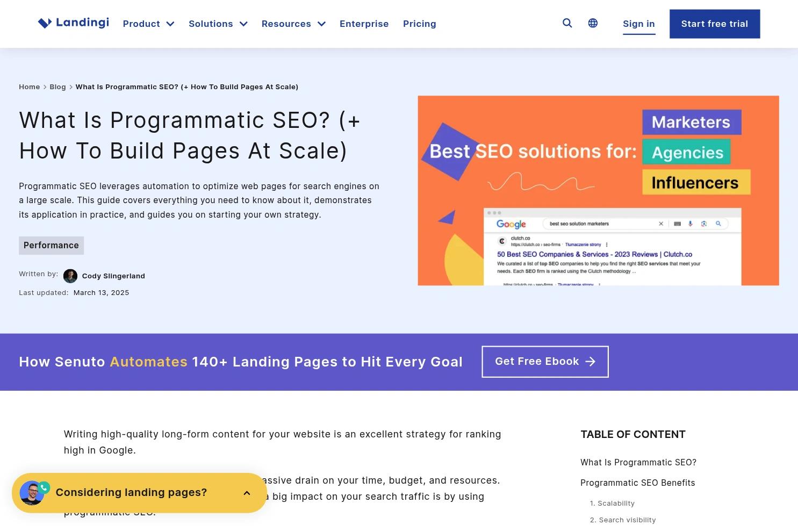This screenshot has height=532, width=798.
Task: Navigate to Blog breadcrumb
Action: point(57,87)
